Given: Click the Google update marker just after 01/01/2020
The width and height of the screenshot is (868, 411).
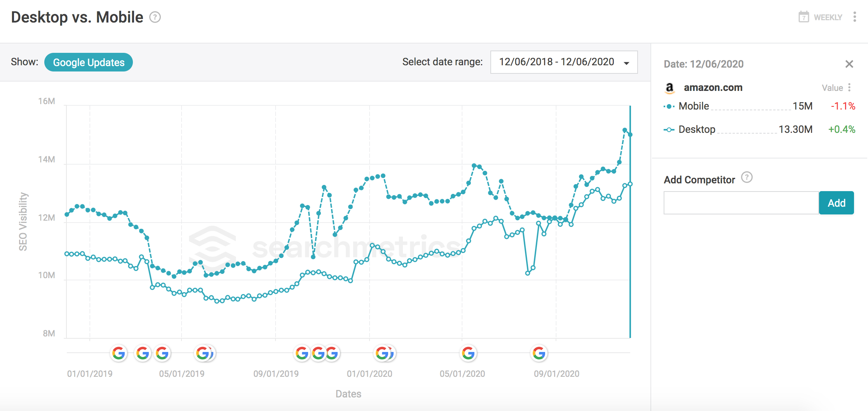Looking at the screenshot, I should [x=383, y=353].
